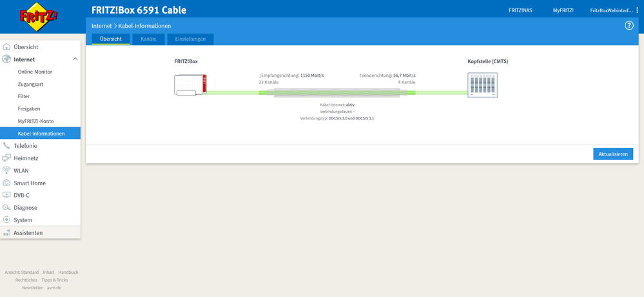The image size is (644, 297).
Task: Switch to the Kanäle tab
Action: click(148, 39)
